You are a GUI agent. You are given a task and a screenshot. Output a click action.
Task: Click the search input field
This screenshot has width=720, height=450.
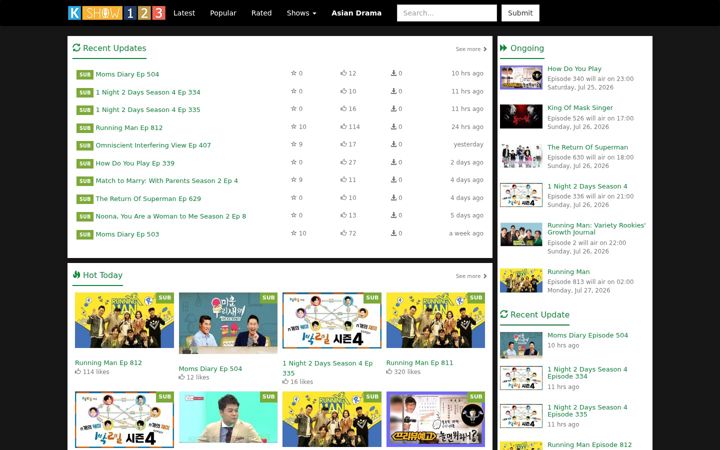tap(447, 13)
